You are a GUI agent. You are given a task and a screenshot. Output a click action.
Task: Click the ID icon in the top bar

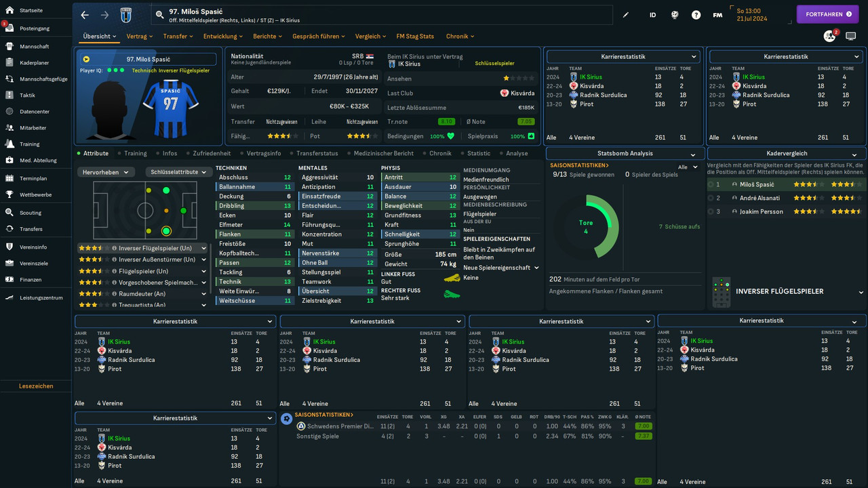652,15
